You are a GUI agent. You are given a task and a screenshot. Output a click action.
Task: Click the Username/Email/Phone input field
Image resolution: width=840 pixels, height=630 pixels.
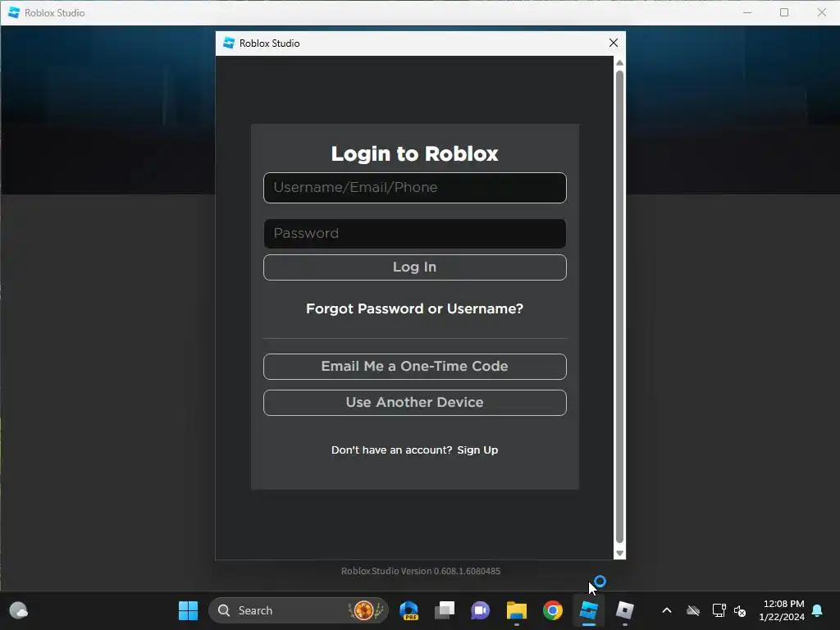pos(414,188)
